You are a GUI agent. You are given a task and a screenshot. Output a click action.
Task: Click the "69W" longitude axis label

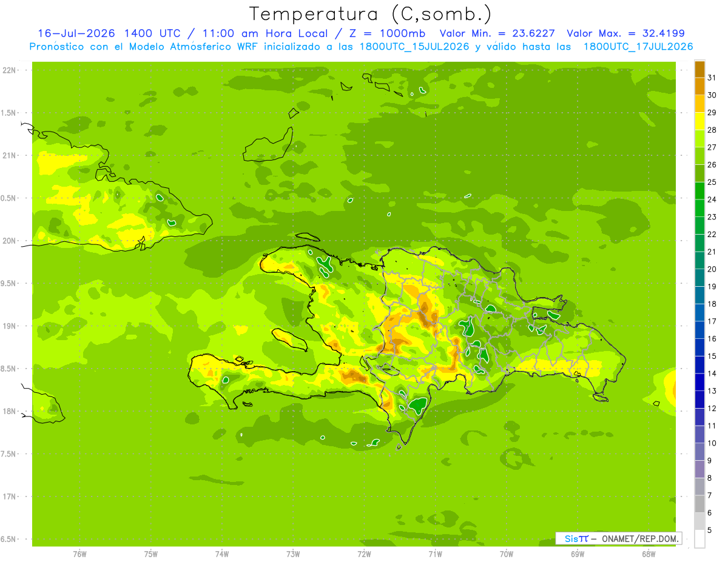pyautogui.click(x=578, y=554)
